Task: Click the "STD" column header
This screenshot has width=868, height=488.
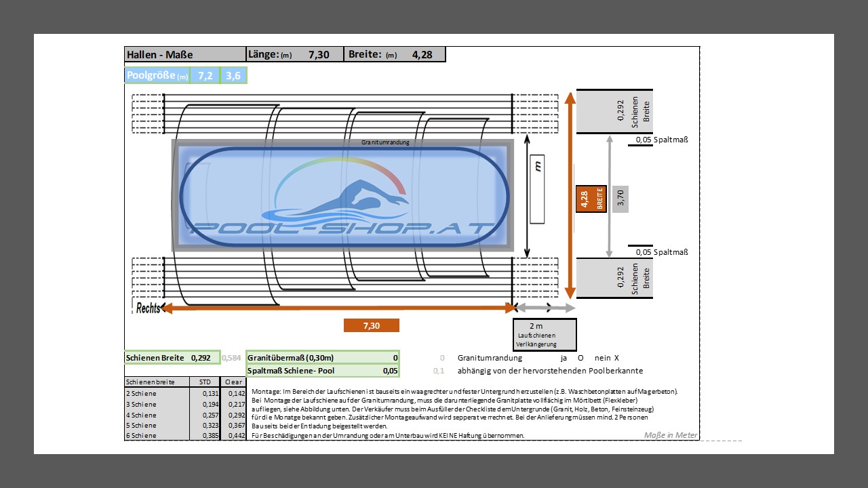Action: [x=204, y=382]
